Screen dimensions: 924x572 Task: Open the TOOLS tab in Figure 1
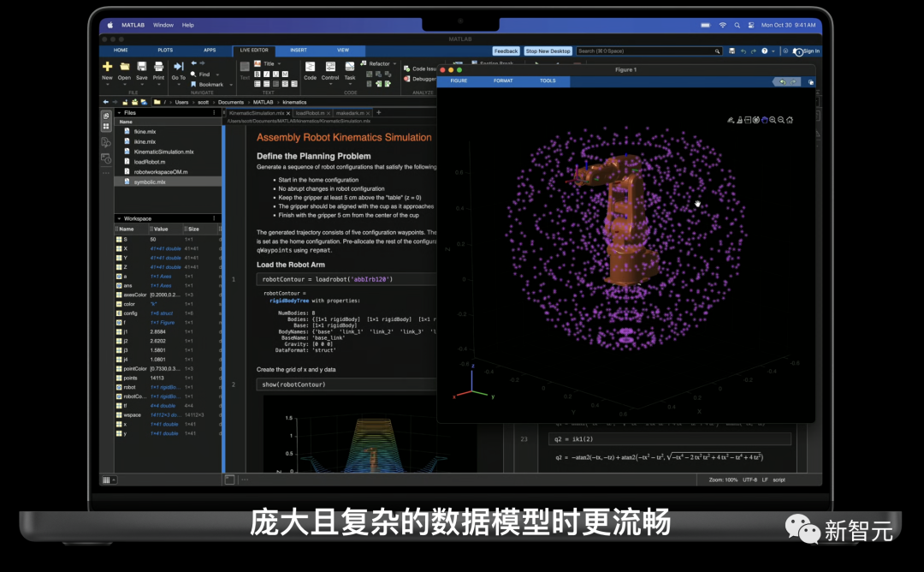(x=548, y=80)
